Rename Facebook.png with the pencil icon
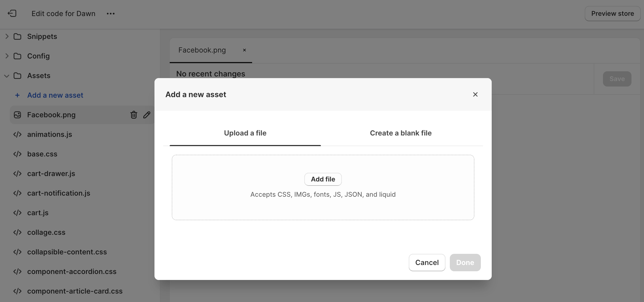Image resolution: width=644 pixels, height=302 pixels. [147, 115]
